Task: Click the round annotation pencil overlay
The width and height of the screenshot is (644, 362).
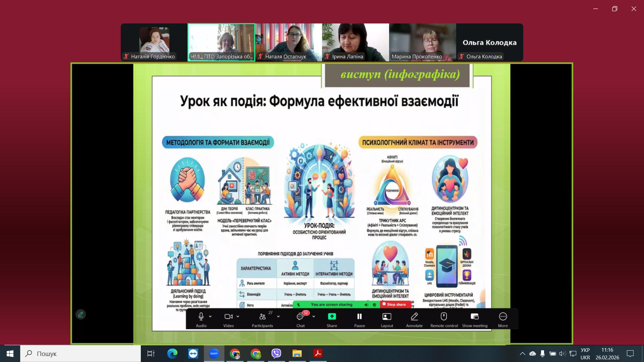Action: (x=80, y=314)
